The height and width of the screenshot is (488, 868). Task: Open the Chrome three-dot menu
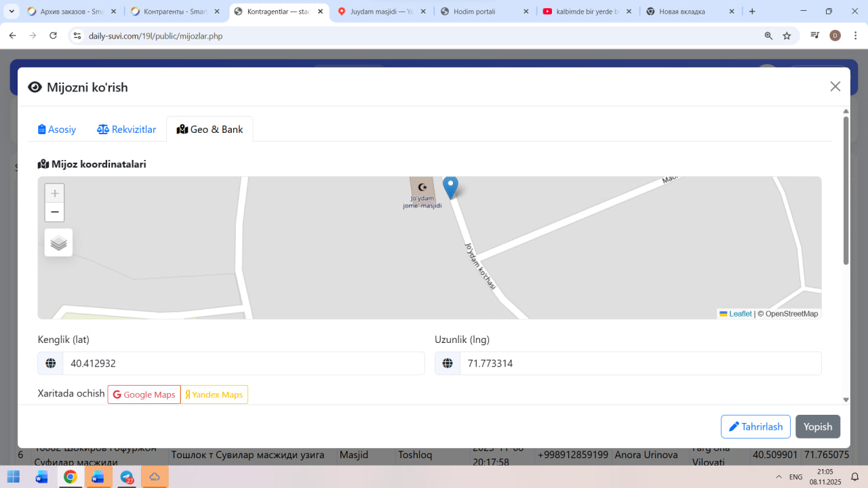coord(854,36)
